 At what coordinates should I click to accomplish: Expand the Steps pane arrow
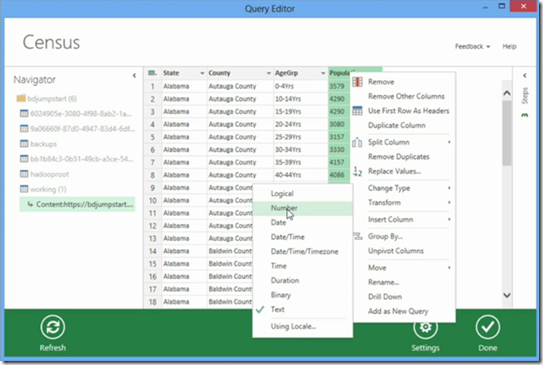tap(525, 75)
